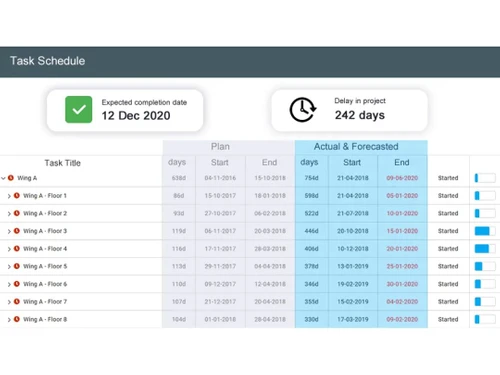
Task: Click actual start 21-07-2018 cell
Action: [x=353, y=213]
